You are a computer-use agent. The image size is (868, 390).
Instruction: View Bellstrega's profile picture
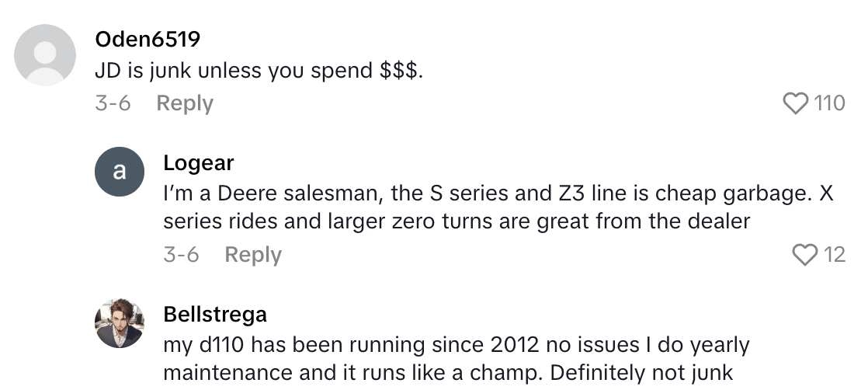pyautogui.click(x=119, y=323)
